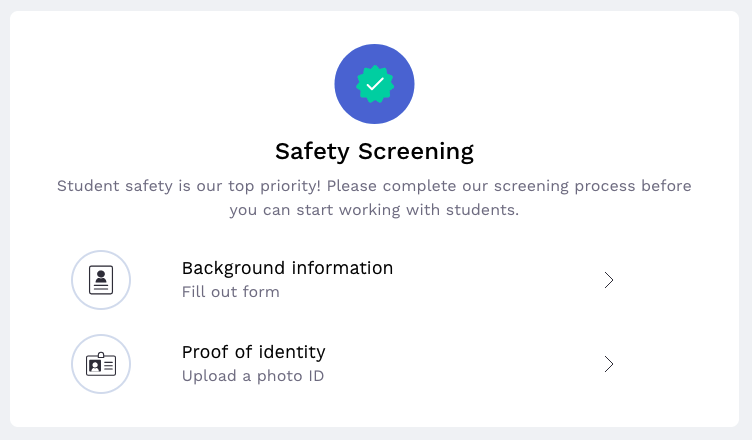Click the white checkmark inside the badge
This screenshot has width=752, height=440.
tap(374, 85)
